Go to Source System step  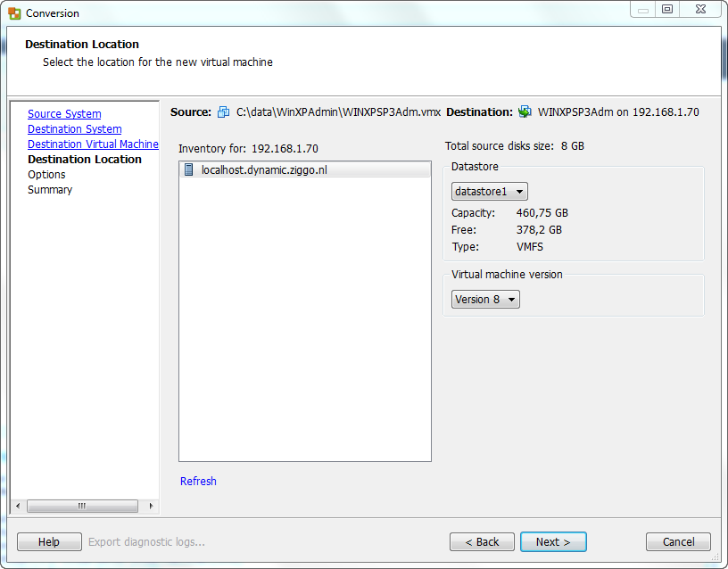point(64,113)
